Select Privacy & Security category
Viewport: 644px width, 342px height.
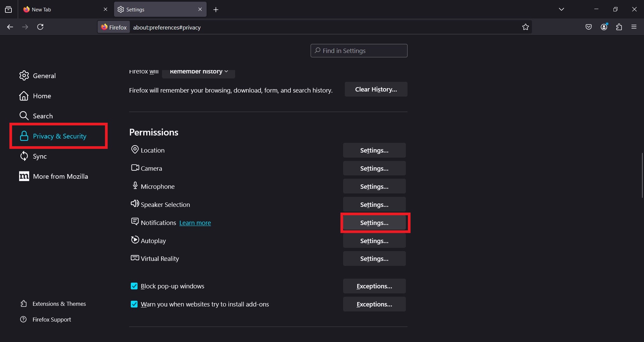pos(59,136)
